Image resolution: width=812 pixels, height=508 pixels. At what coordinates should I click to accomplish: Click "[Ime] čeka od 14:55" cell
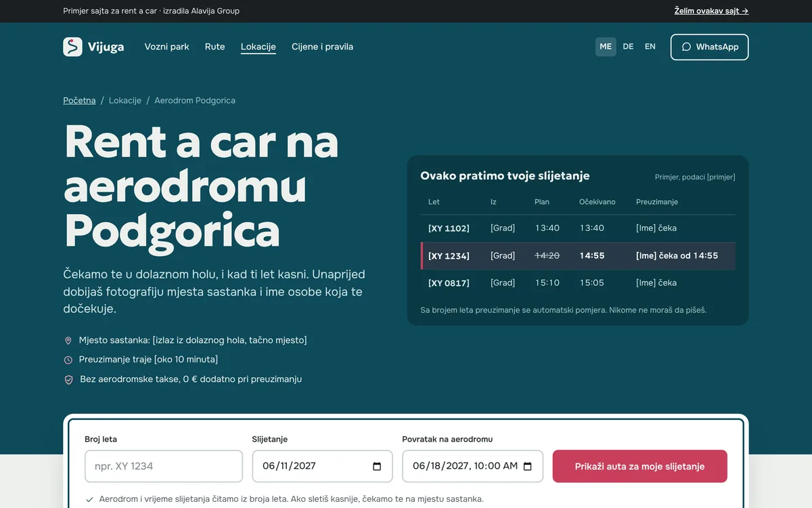click(x=677, y=256)
